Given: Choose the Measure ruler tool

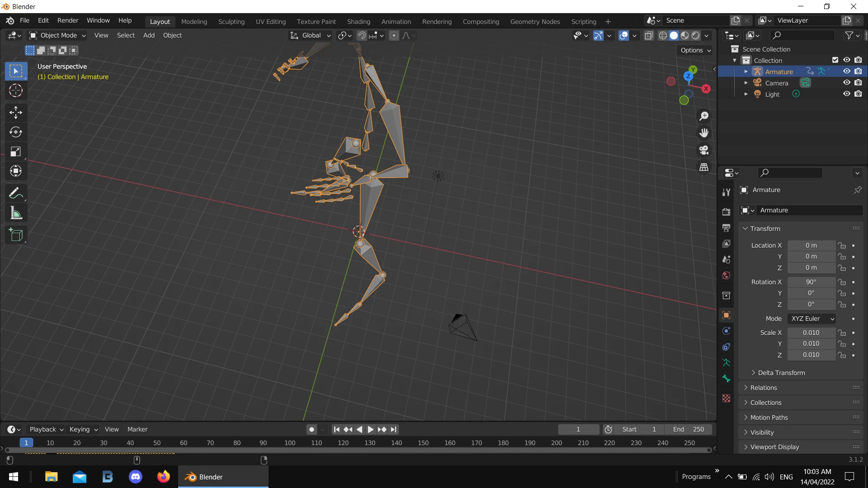Looking at the screenshot, I should 16,213.
